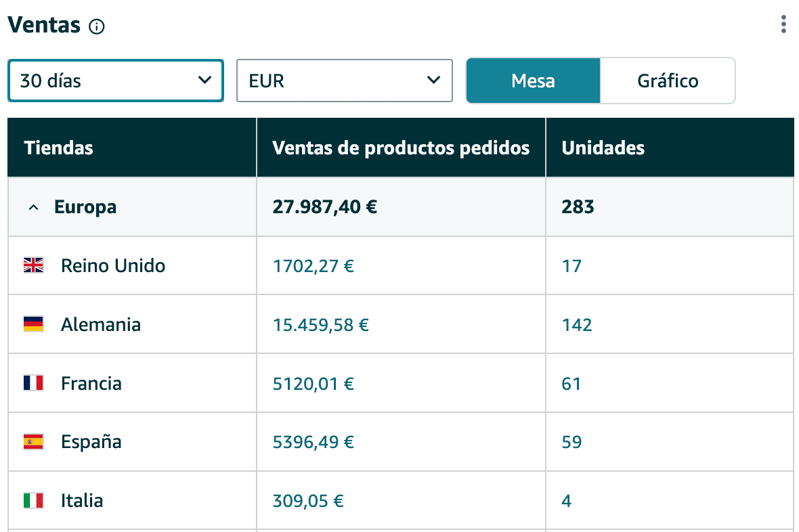Click the Reino Unido sales value link

tap(313, 265)
